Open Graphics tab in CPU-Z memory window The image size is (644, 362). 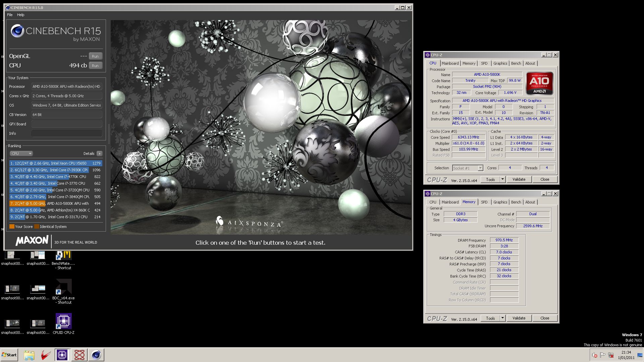pyautogui.click(x=500, y=202)
